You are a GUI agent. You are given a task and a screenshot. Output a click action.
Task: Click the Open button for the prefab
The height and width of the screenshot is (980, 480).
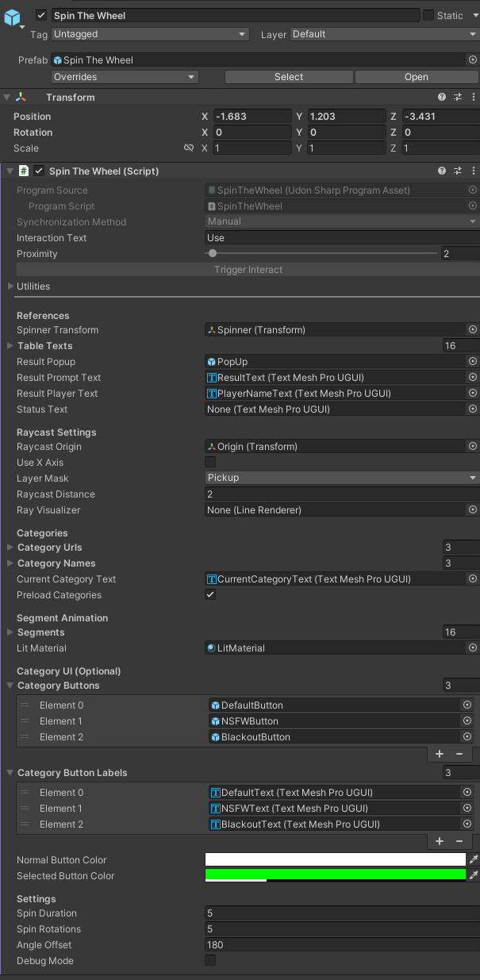[416, 76]
